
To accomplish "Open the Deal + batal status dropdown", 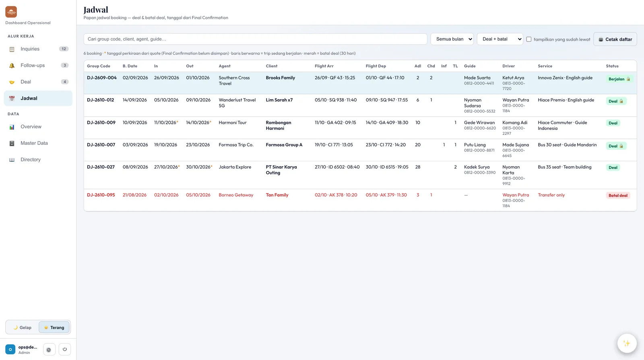I will click(x=500, y=39).
